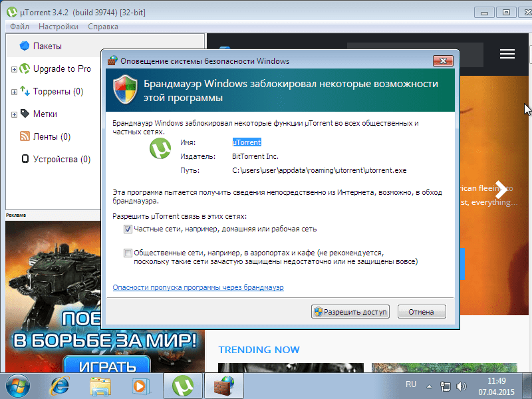Open the Файл menu
This screenshot has width=532, height=399.
19,27
